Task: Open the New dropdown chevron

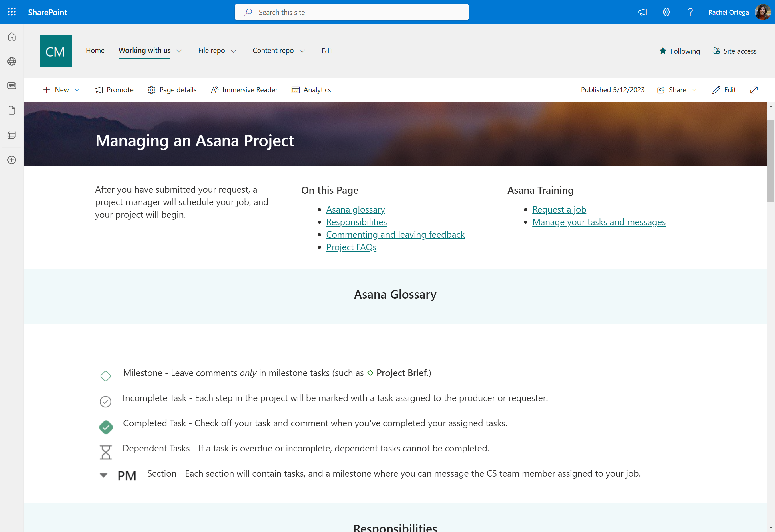Action: [x=77, y=90]
